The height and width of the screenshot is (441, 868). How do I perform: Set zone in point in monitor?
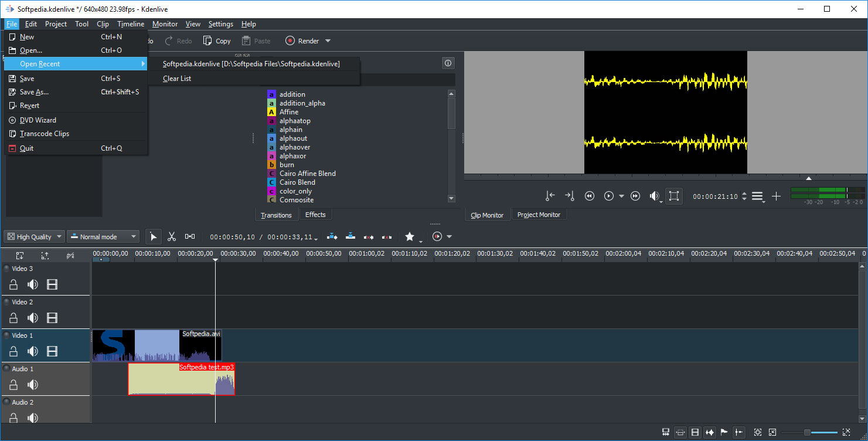(550, 196)
